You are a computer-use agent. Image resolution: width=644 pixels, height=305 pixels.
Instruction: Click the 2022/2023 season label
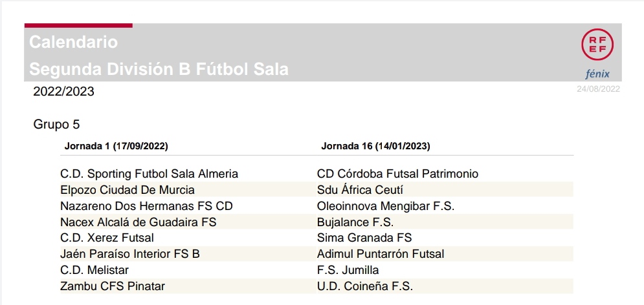click(63, 91)
